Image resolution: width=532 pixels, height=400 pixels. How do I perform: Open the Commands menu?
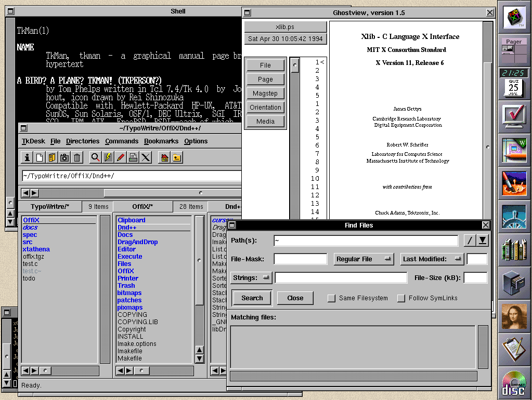pos(122,141)
